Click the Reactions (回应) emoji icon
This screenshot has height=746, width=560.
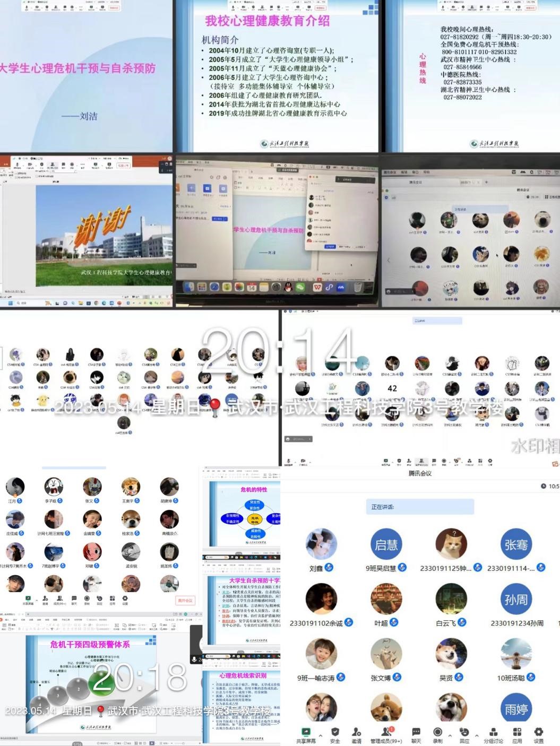click(x=464, y=733)
